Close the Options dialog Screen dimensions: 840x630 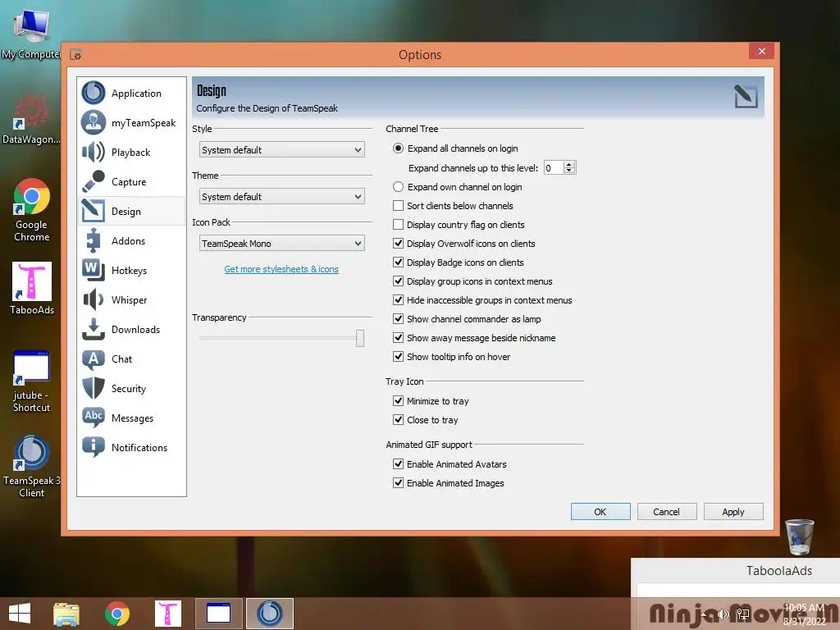762,52
